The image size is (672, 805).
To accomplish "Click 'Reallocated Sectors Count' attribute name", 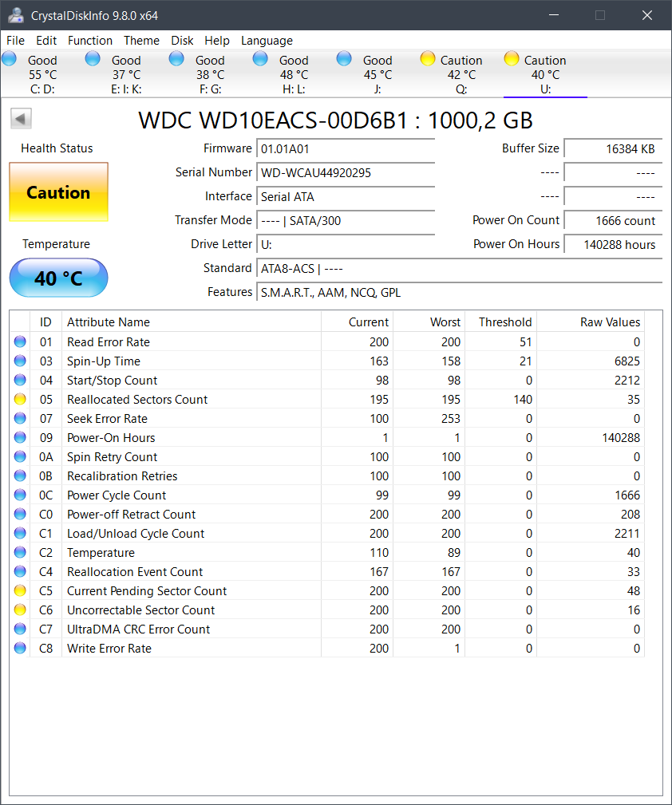I will point(137,400).
